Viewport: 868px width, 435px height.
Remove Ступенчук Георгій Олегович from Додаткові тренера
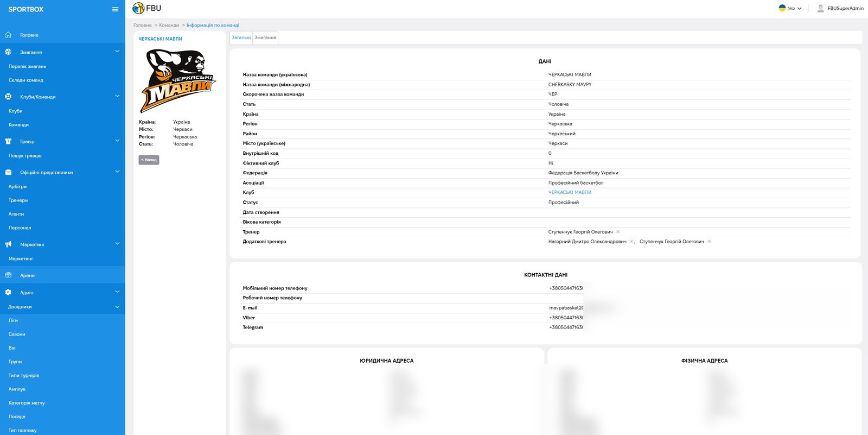(709, 242)
